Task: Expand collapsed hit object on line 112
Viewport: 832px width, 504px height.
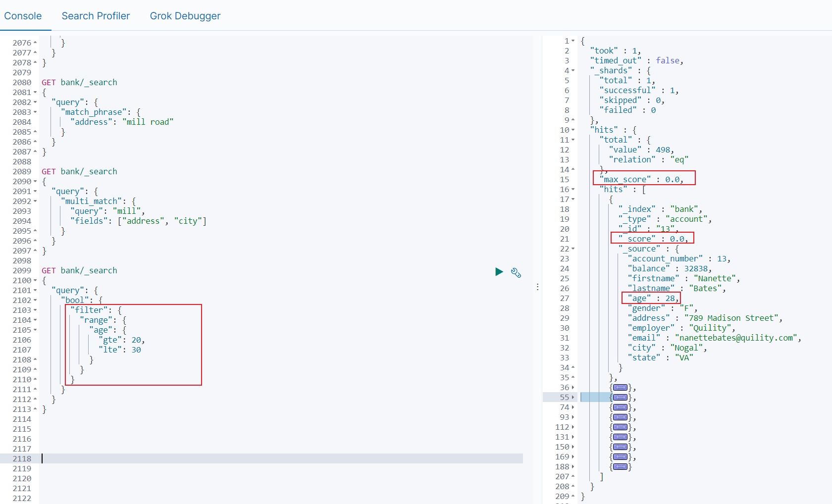Action: click(620, 427)
